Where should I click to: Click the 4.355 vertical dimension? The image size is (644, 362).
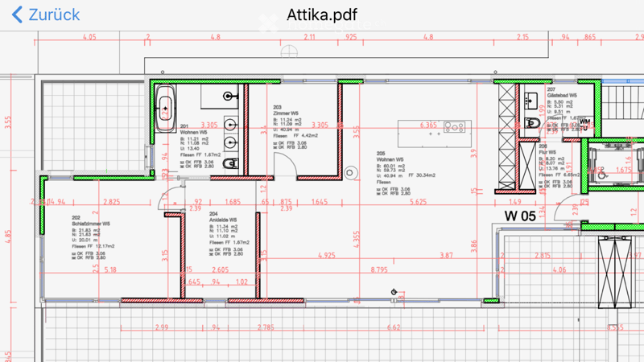tap(357, 239)
